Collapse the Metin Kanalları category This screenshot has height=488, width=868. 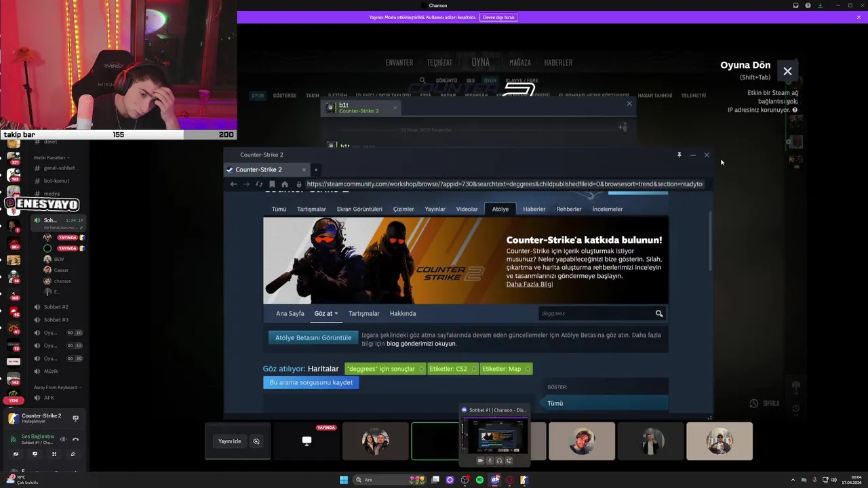pyautogui.click(x=51, y=158)
